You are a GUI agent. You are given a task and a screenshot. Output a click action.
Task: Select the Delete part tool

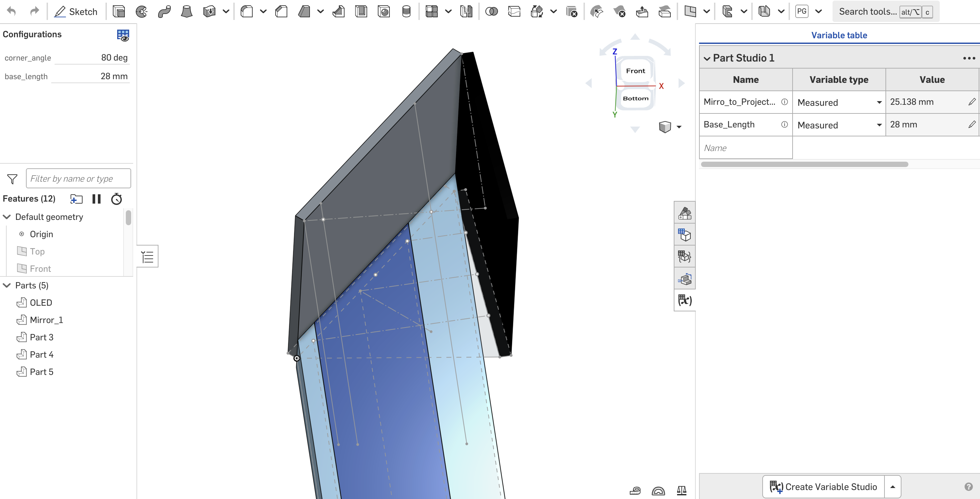click(x=572, y=12)
